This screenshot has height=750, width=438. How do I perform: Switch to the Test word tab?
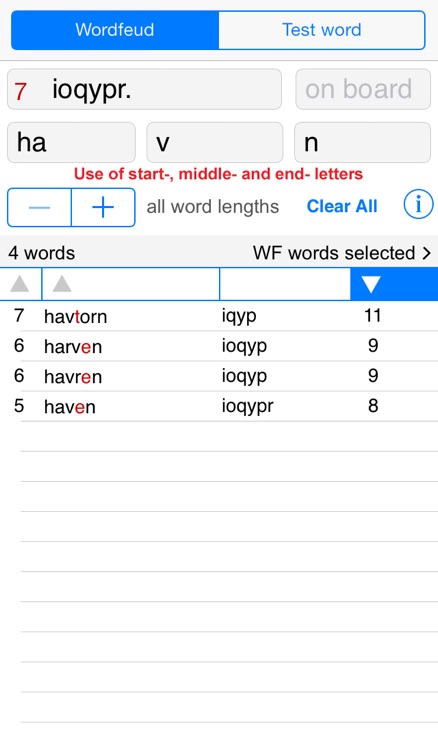[322, 30]
